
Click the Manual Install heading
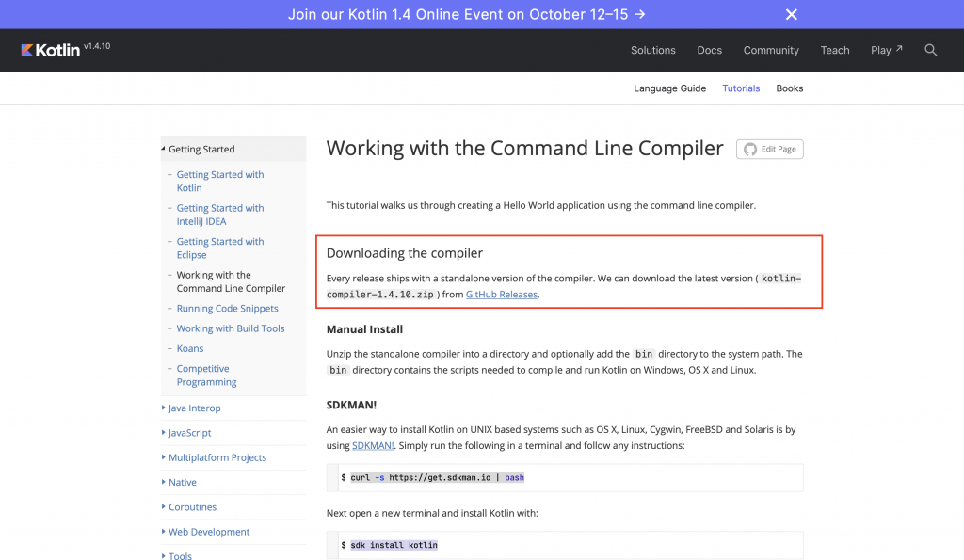pos(364,329)
